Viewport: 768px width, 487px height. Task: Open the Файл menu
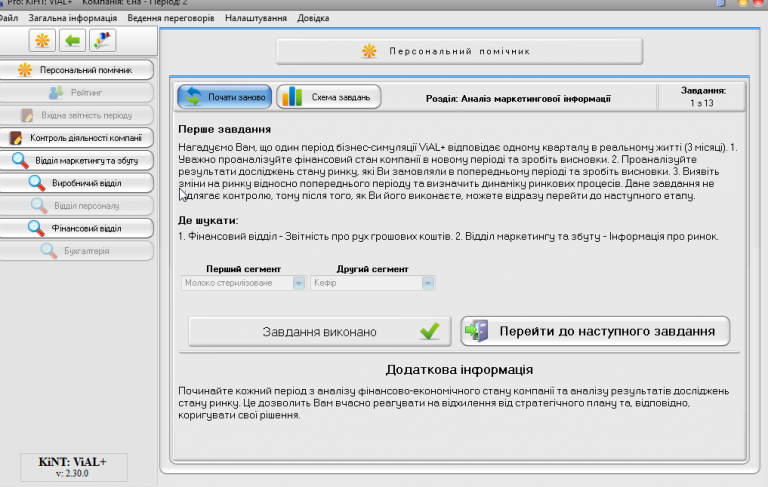tap(8, 18)
